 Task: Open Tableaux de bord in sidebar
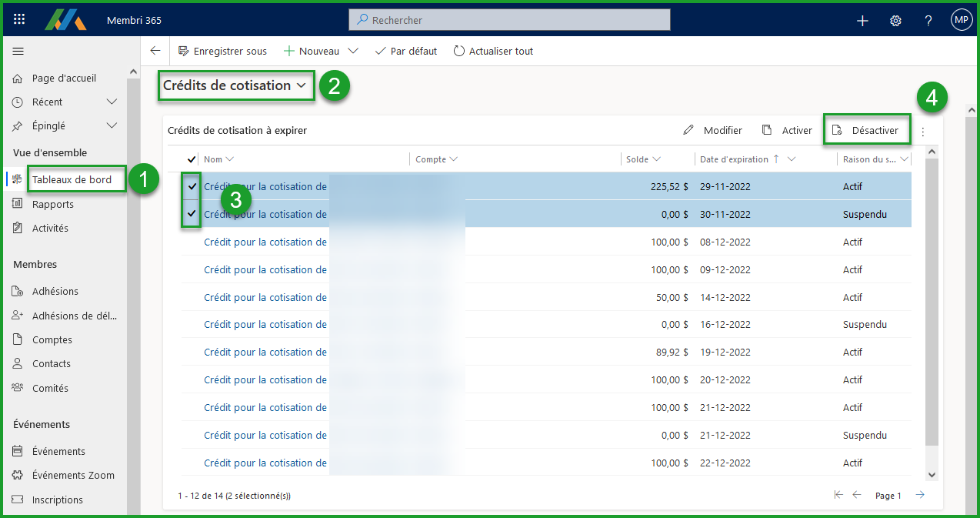click(72, 180)
